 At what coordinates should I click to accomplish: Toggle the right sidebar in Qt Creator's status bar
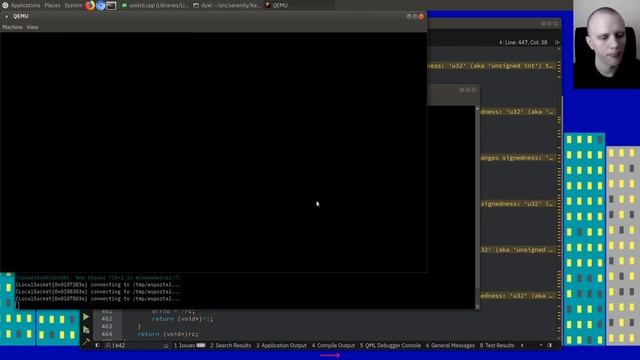pos(549,345)
